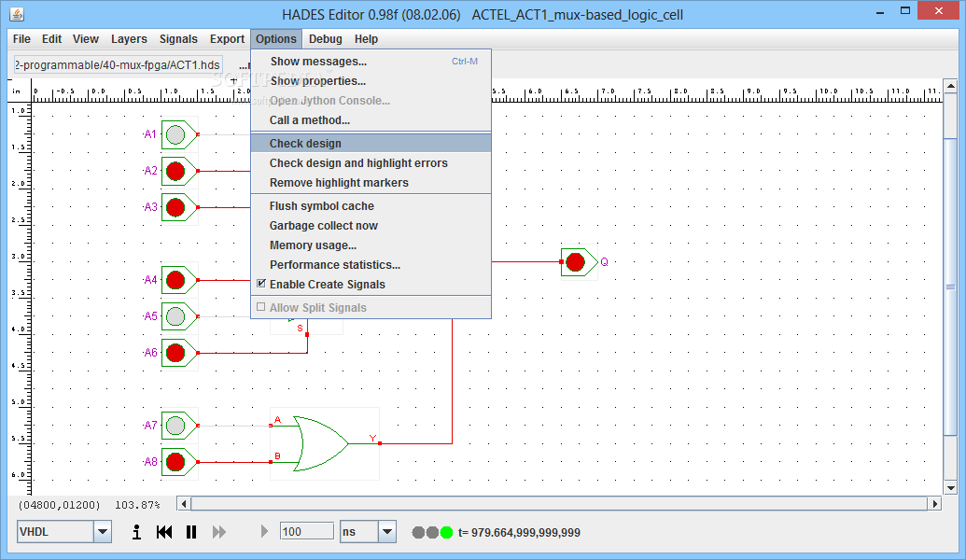The width and height of the screenshot is (966, 560).
Task: Open the View menu
Action: (x=86, y=39)
